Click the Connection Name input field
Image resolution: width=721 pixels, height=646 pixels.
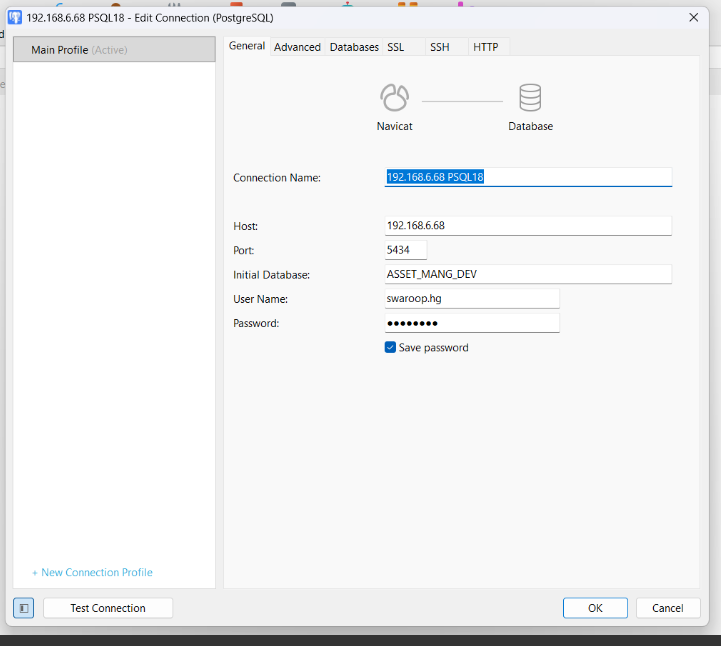click(x=528, y=177)
